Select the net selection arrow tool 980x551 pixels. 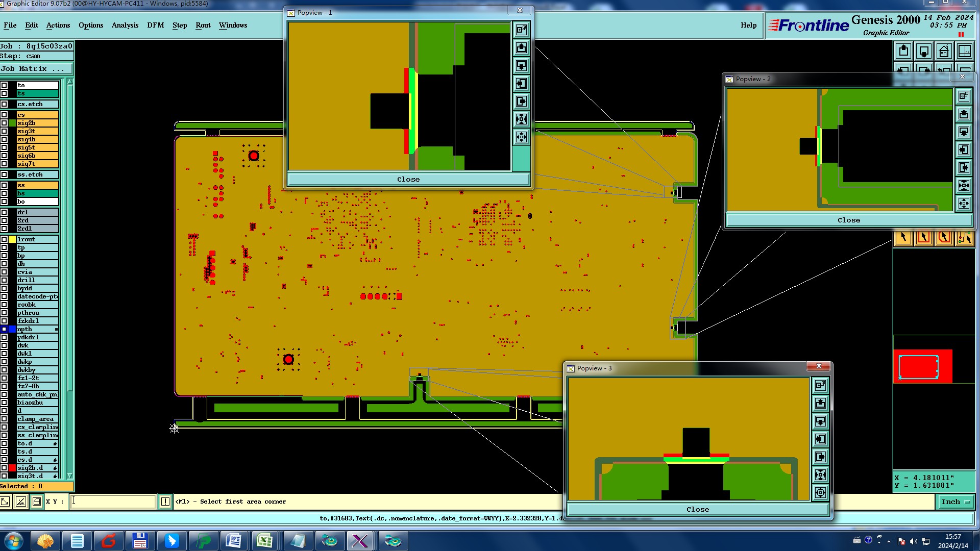pos(964,237)
